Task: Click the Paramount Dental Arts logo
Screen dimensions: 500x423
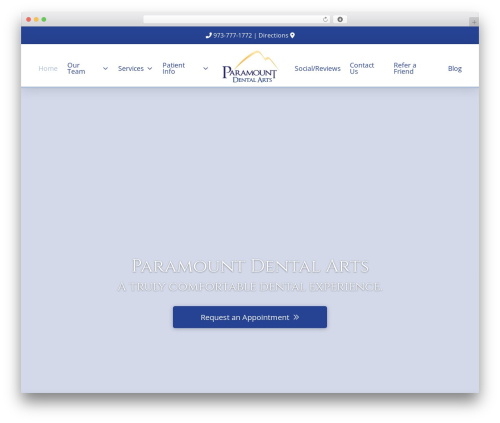Action: pyautogui.click(x=250, y=67)
